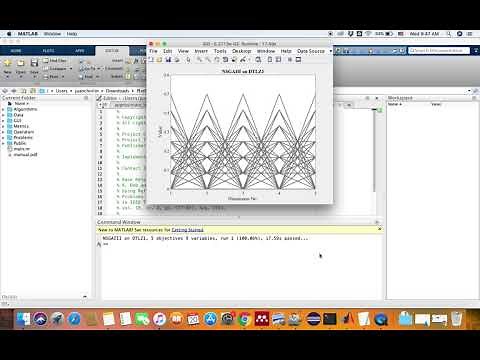Viewport: 480px width, 360px height.
Task: Select the Brush data tool in figure toolbar
Action: coord(243,60)
